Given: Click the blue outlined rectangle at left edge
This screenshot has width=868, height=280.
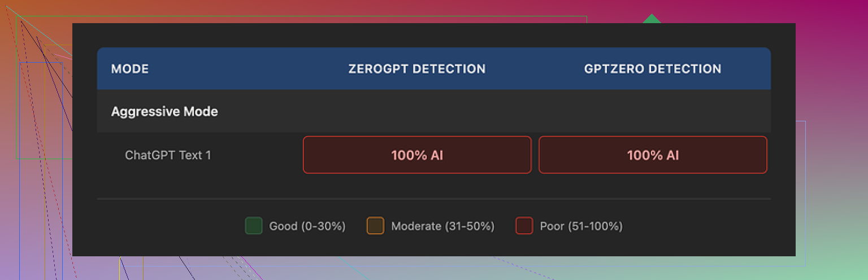Looking at the screenshot, I should [41, 169].
